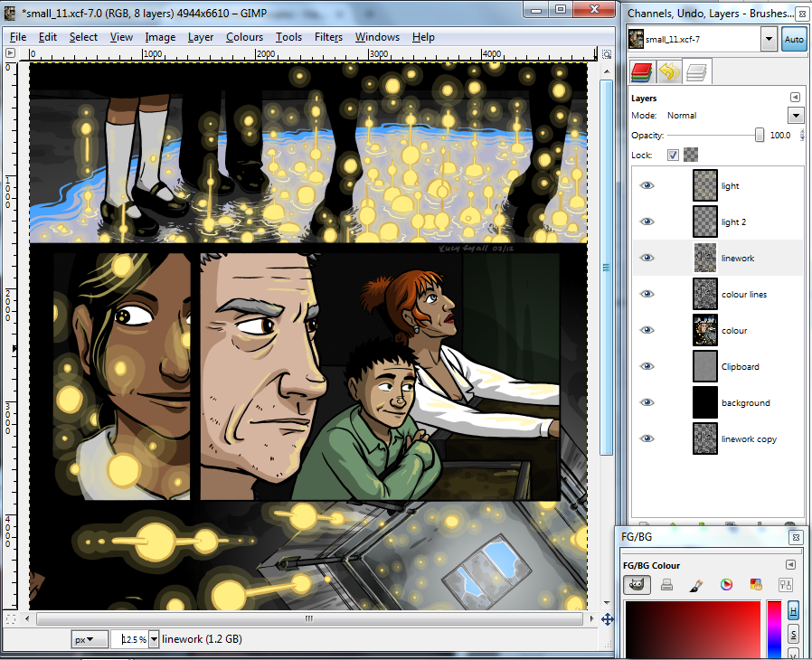Screen dimensions: 812x660
Task: Open the Colours menu
Action: point(244,37)
